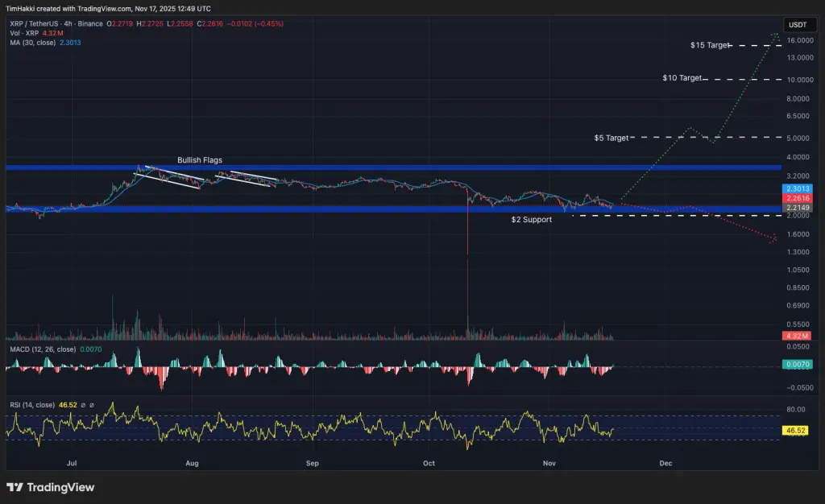Click the 6.5000 price axis label
Screen dimensions: 825x504
pyautogui.click(x=798, y=116)
